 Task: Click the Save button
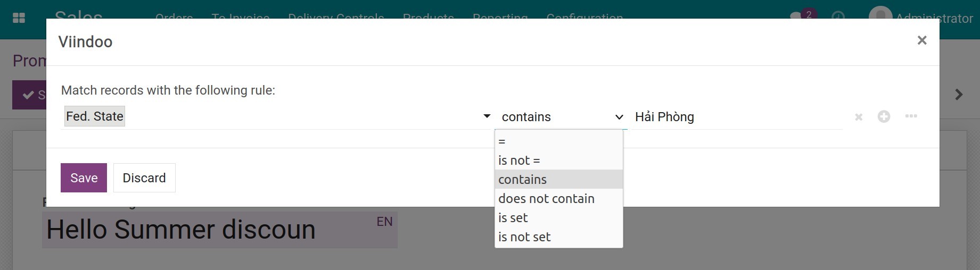click(84, 178)
